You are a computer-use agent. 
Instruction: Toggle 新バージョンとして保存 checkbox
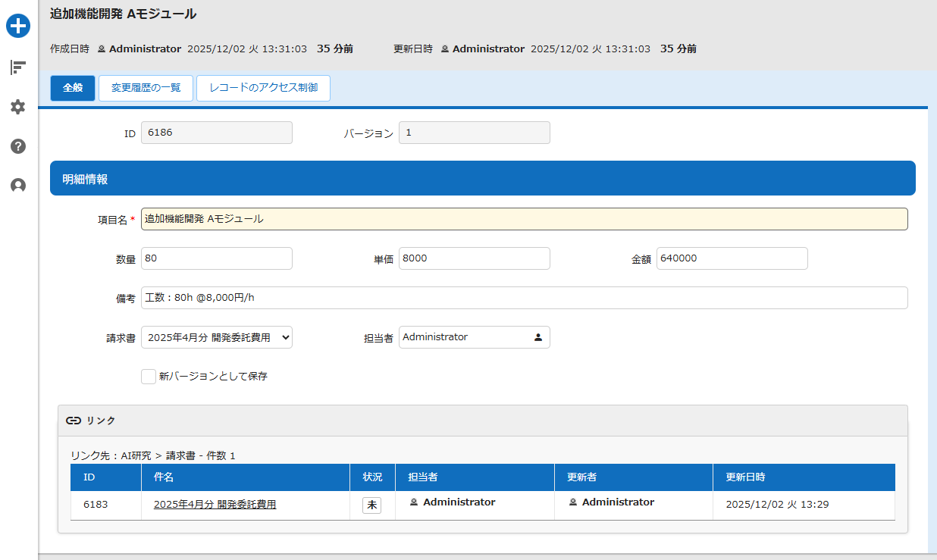pos(149,376)
